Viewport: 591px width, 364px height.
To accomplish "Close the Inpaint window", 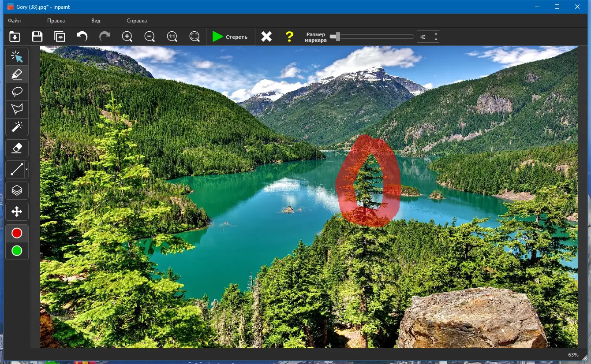I will coord(577,7).
